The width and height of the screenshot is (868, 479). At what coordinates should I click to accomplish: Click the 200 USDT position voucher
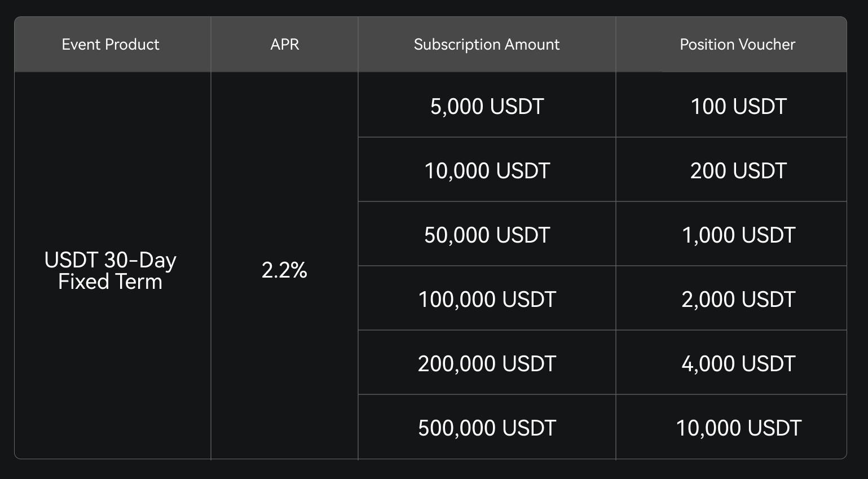click(x=738, y=171)
